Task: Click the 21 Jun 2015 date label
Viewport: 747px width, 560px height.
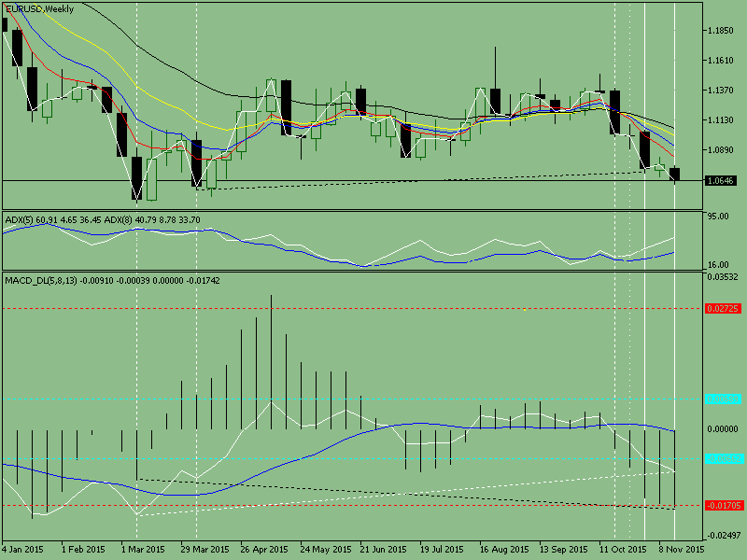Action: pos(384,550)
